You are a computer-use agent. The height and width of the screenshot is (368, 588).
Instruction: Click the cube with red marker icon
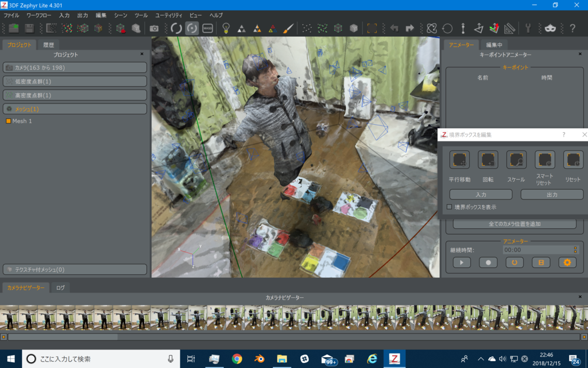click(x=121, y=28)
